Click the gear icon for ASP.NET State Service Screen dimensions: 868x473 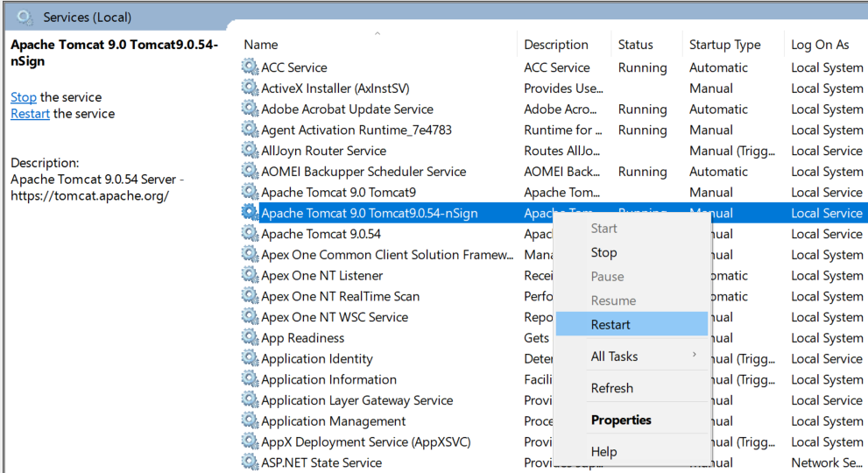click(x=251, y=462)
